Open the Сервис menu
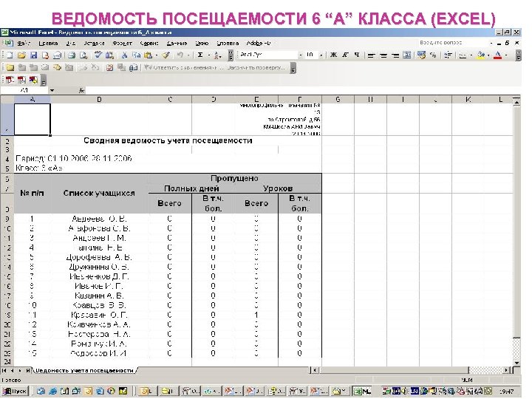This screenshot has height=399, width=532. 149,43
